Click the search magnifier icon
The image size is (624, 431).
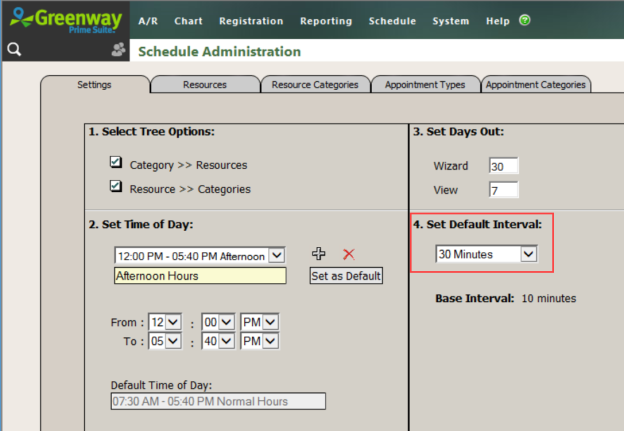click(14, 50)
